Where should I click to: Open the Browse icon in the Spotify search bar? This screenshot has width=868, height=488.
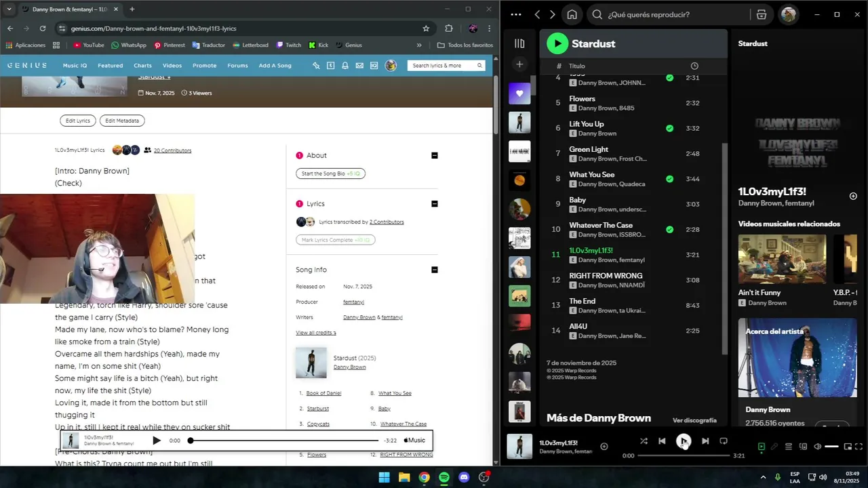tap(762, 14)
